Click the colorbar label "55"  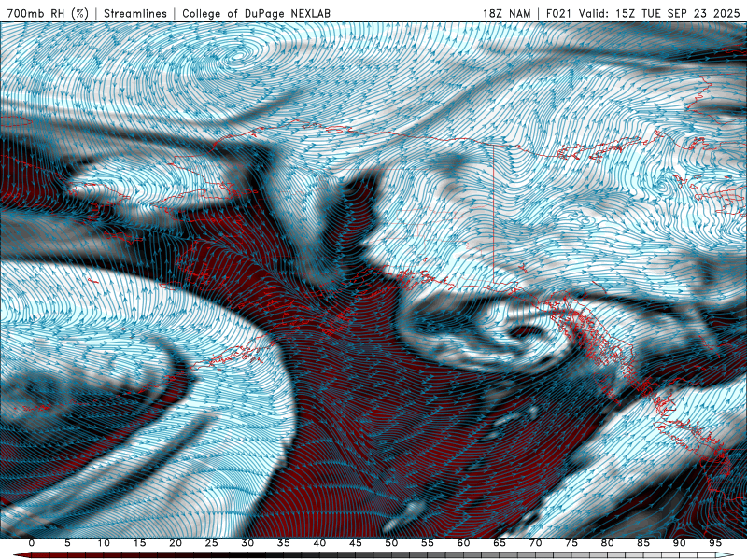pyautogui.click(x=428, y=543)
